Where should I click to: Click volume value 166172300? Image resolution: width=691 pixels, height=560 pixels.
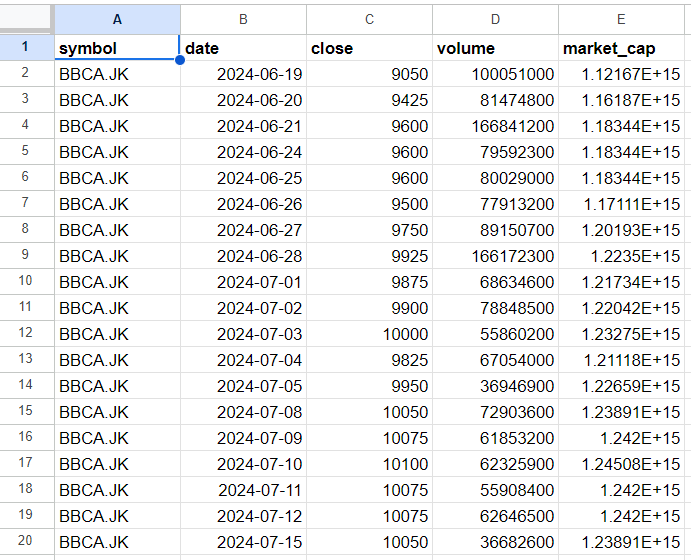495,256
